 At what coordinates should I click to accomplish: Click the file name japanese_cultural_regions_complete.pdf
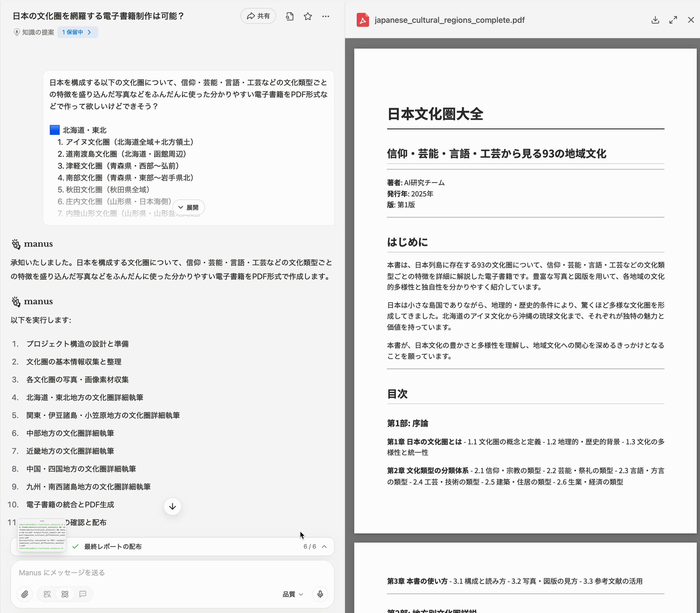point(449,20)
